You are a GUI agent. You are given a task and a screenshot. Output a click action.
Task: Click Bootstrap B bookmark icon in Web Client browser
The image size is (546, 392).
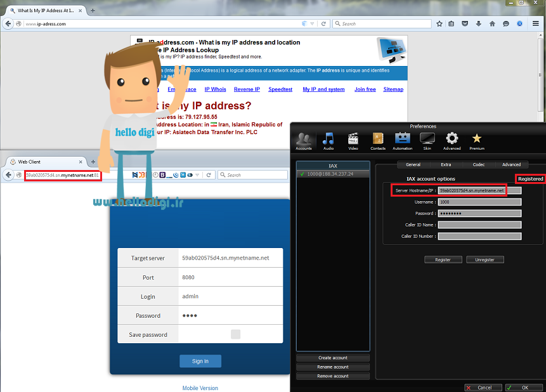coord(162,175)
